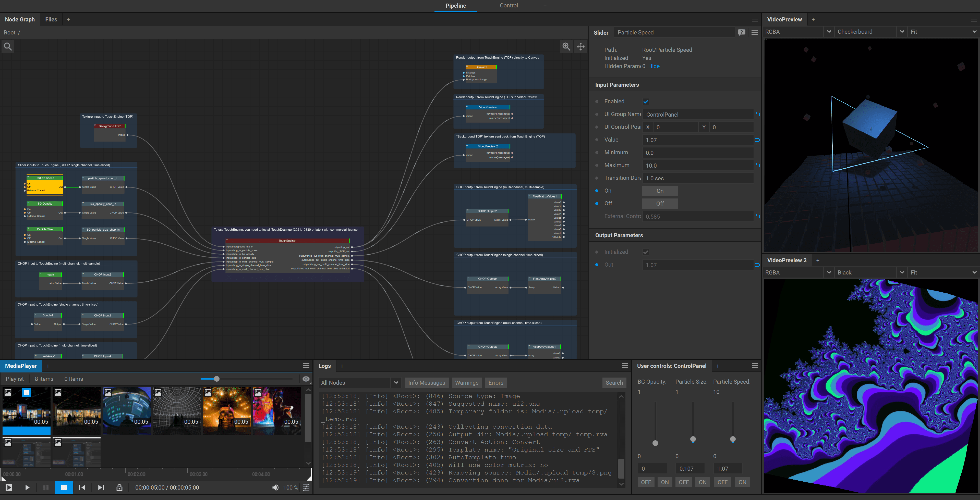
Task: Filter logs by Info Messages
Action: (427, 382)
